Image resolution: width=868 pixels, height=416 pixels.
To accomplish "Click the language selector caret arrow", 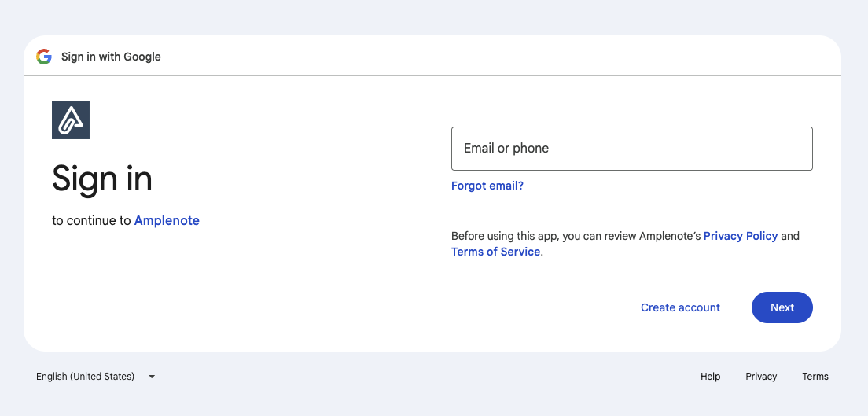I will (x=152, y=377).
